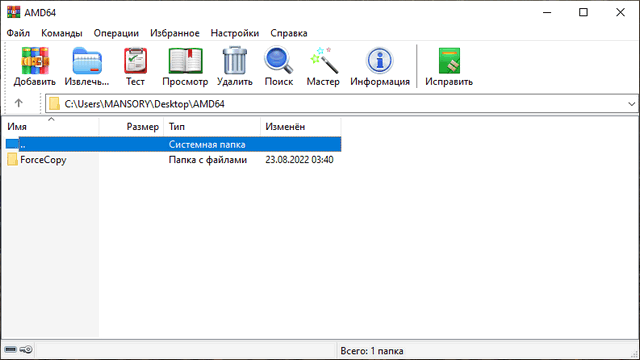Click the ForceCopy folder icon
This screenshot has width=640, height=360.
point(12,160)
